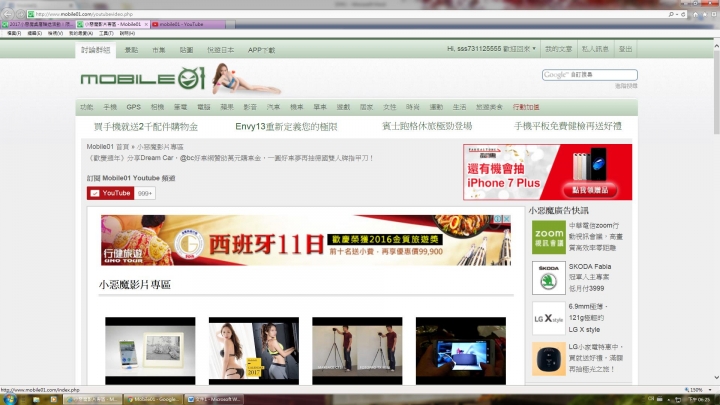Open the browser Tools gear icon
Screen dimensions: 720x405
coord(714,14)
